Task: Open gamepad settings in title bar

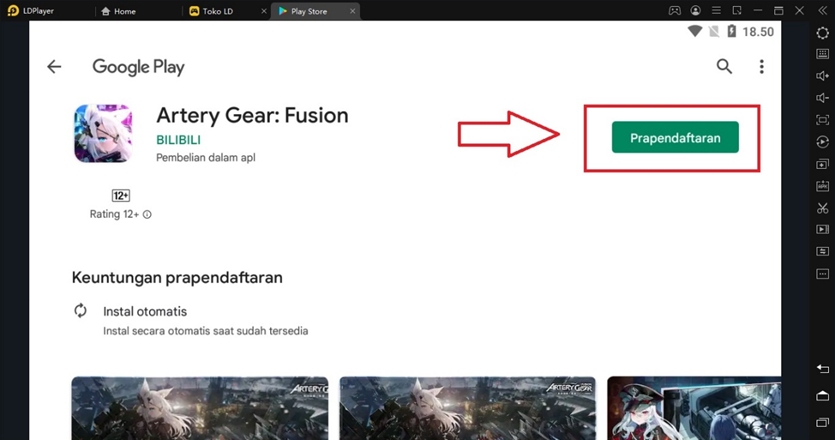Action: (x=675, y=11)
